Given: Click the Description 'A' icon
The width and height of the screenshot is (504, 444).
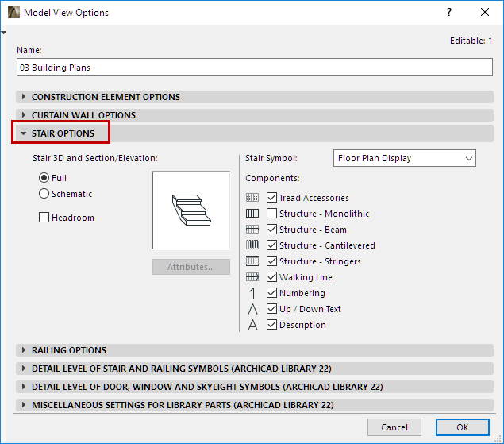Looking at the screenshot, I should (x=252, y=325).
